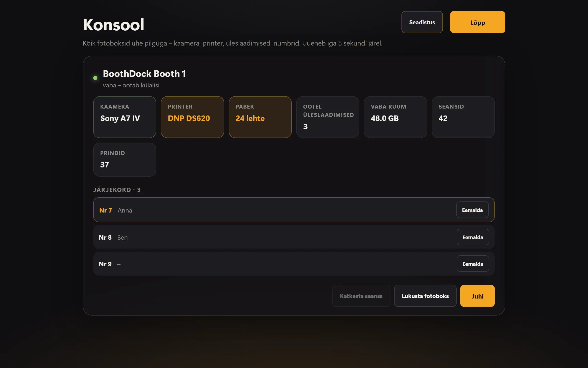Image resolution: width=588 pixels, height=368 pixels.
Task: Click the Ootel üleslaadimised card
Action: coord(328,117)
